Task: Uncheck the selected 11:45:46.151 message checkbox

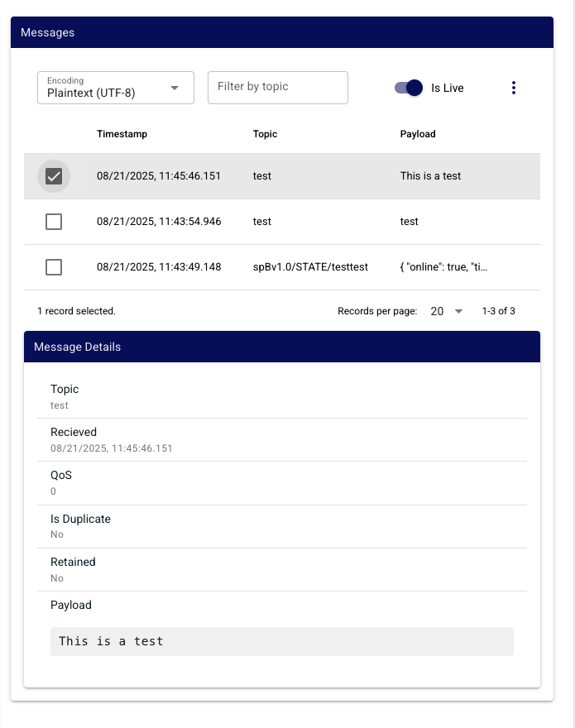Action: [x=54, y=176]
